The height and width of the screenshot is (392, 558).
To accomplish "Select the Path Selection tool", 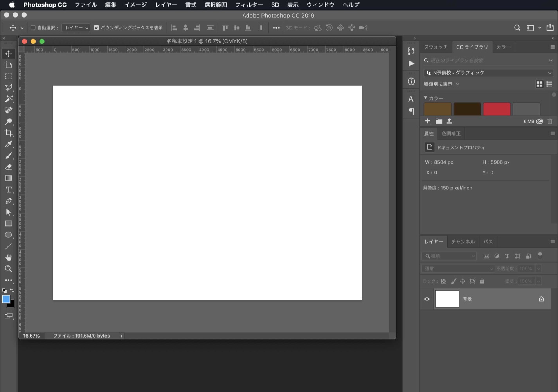I will tap(9, 212).
